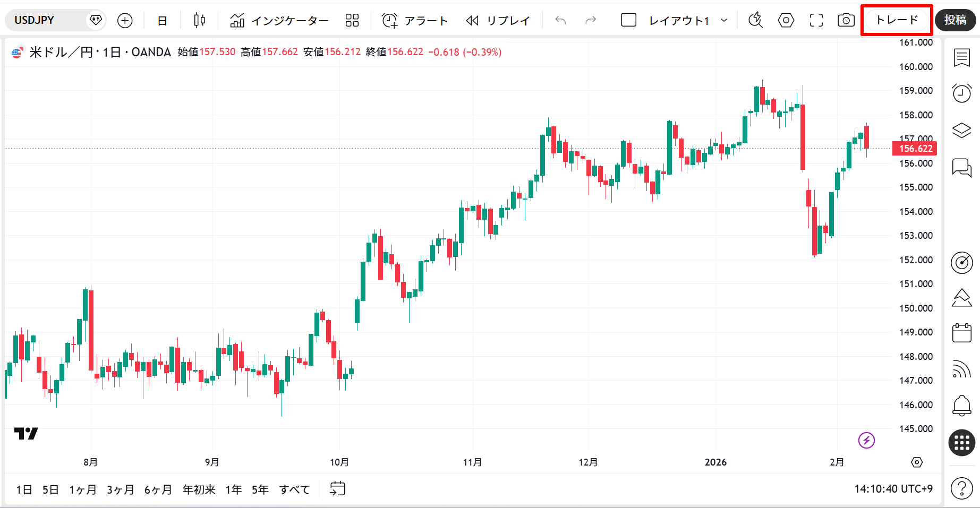
Task: Open the layout templates grid icon
Action: (x=352, y=21)
